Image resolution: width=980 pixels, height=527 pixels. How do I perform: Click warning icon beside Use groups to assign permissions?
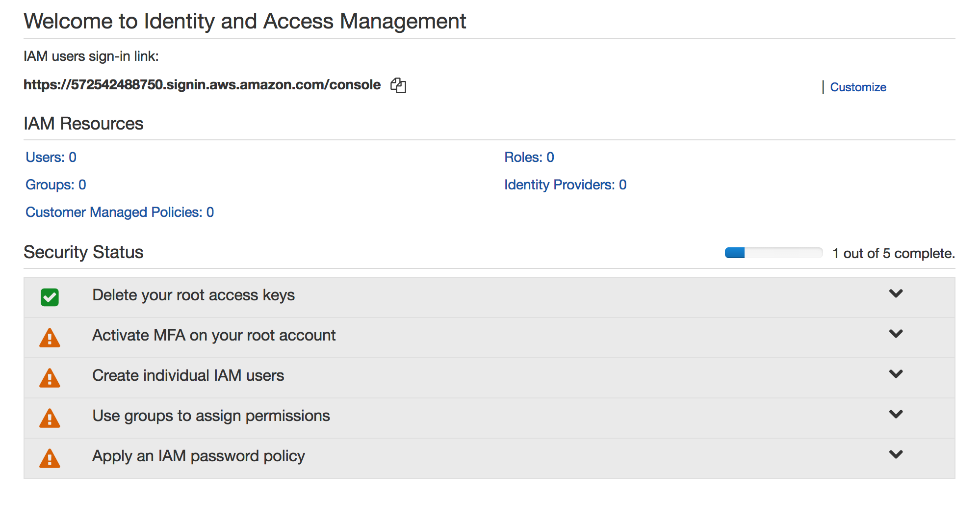click(x=50, y=418)
